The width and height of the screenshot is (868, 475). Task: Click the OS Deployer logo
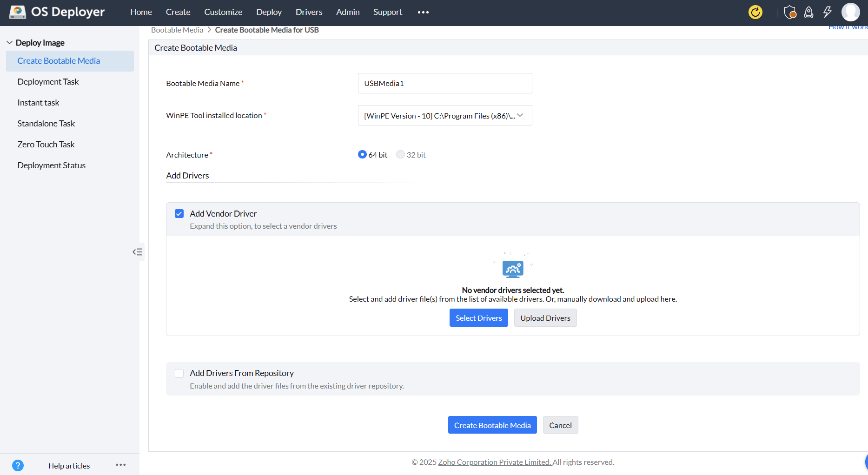56,12
